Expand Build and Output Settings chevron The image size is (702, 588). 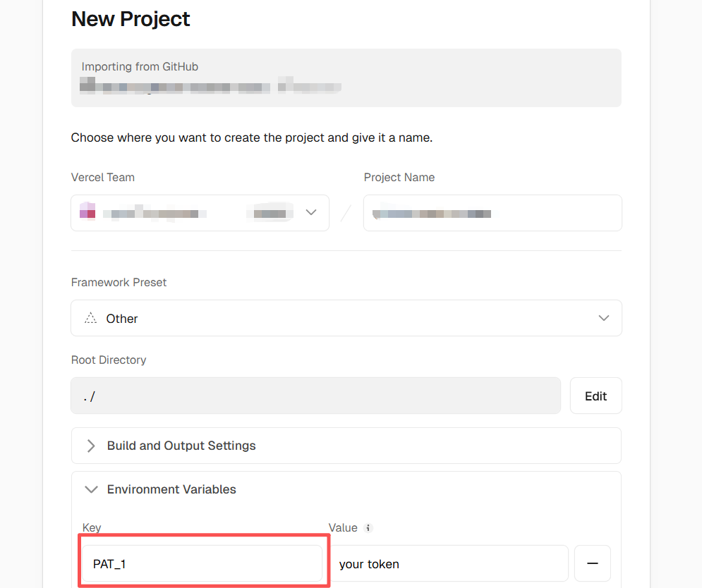[91, 446]
